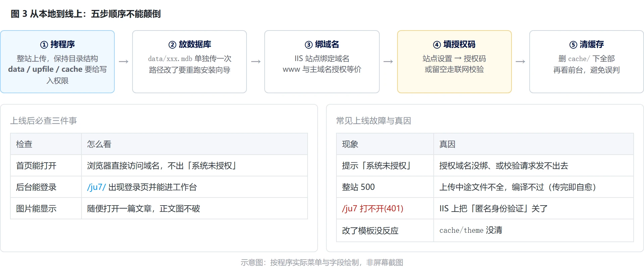Select the "整站 500" cell
The width and height of the screenshot is (644, 275).
[385, 187]
